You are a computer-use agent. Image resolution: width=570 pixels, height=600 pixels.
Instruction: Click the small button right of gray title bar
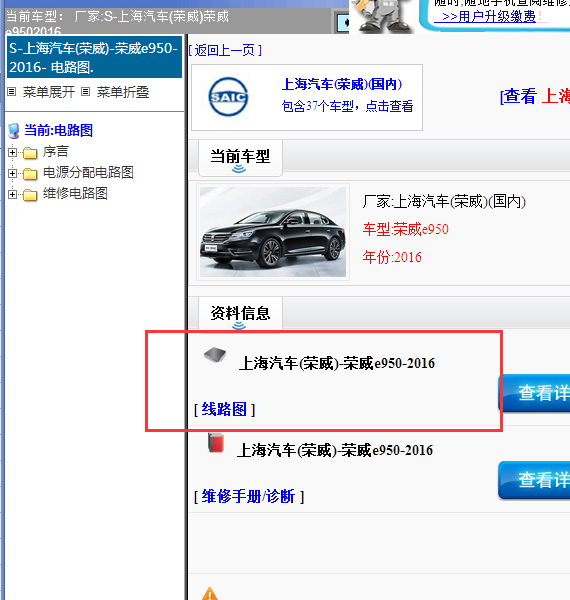click(342, 23)
